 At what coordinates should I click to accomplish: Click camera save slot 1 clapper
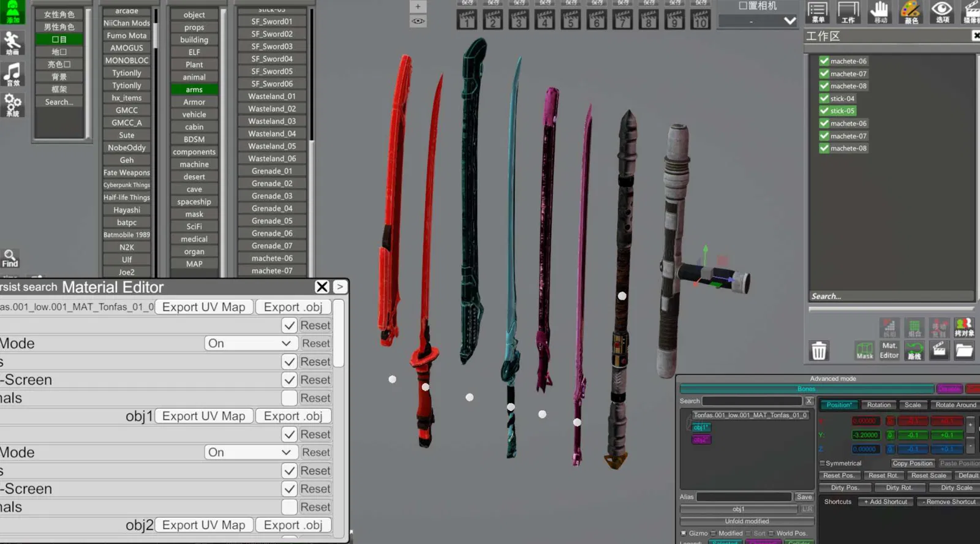coord(467,19)
